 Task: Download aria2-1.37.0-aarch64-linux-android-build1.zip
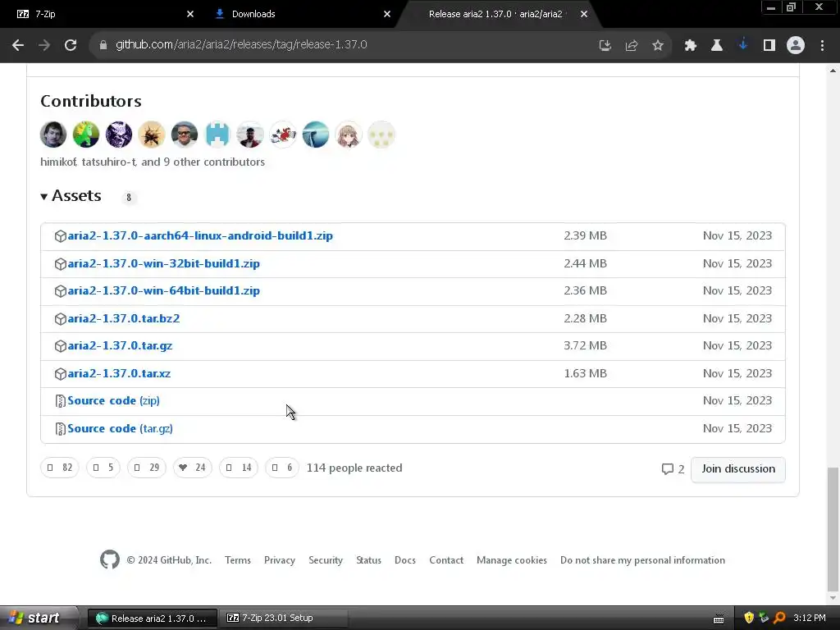(x=200, y=235)
